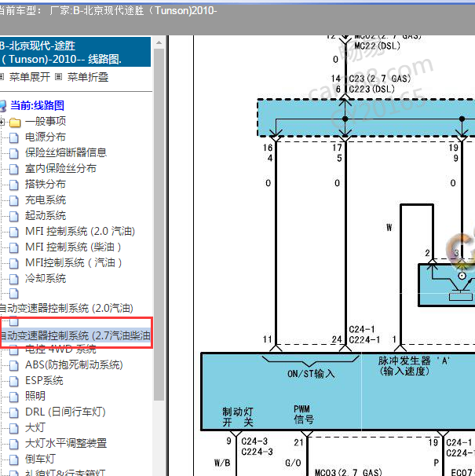Click page icon beside 冷却系统
This screenshot has width=475, height=476.
14,280
